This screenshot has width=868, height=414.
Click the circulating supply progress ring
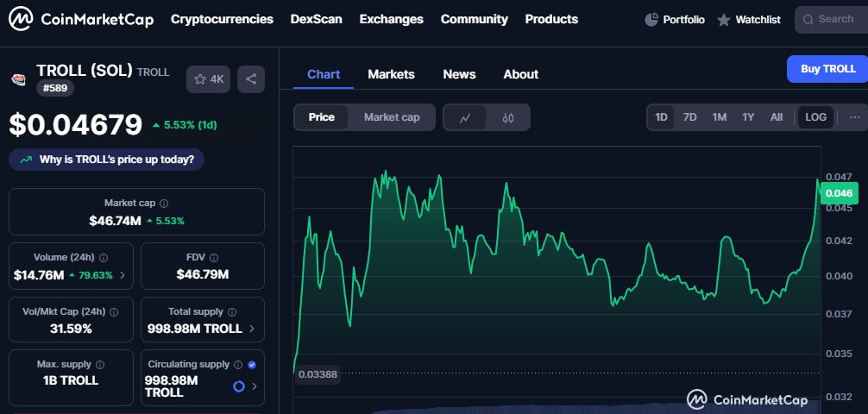tap(239, 386)
